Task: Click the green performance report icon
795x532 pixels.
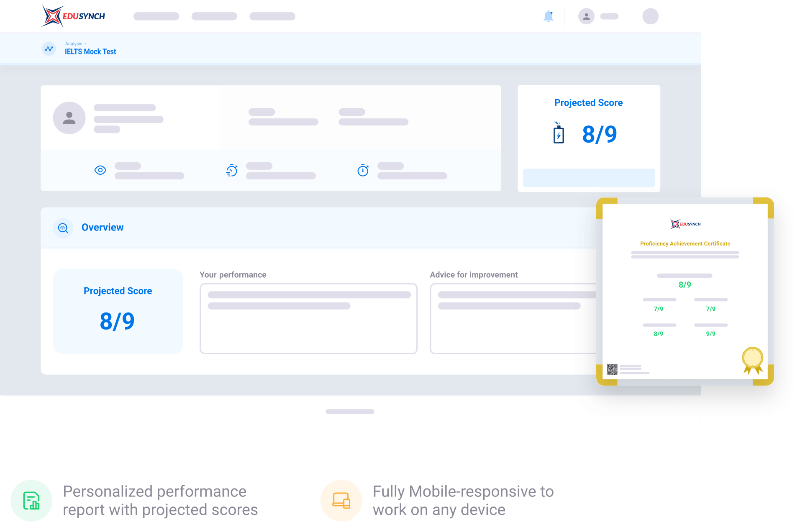Action: pyautogui.click(x=31, y=501)
